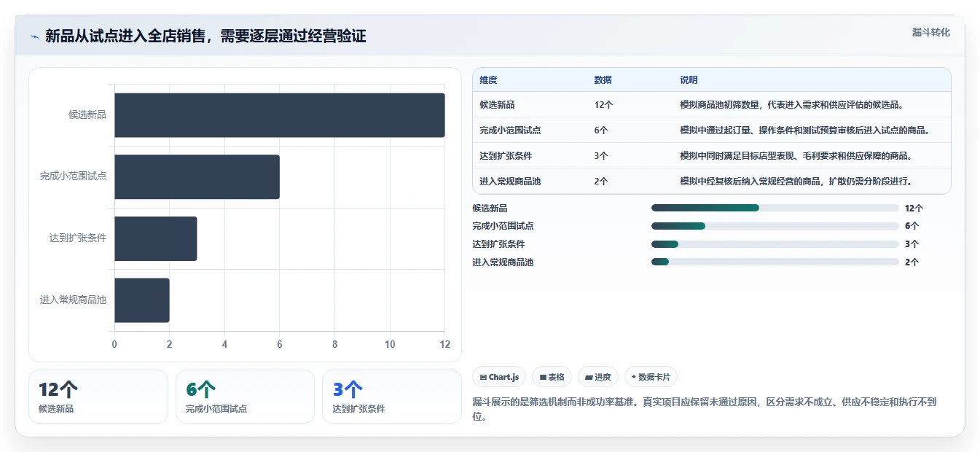Click the 2个 cell in the table
The width and height of the screenshot is (980, 452).
click(601, 182)
